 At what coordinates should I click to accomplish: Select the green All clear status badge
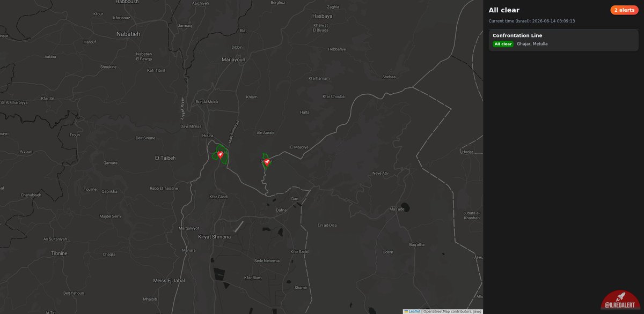(503, 44)
